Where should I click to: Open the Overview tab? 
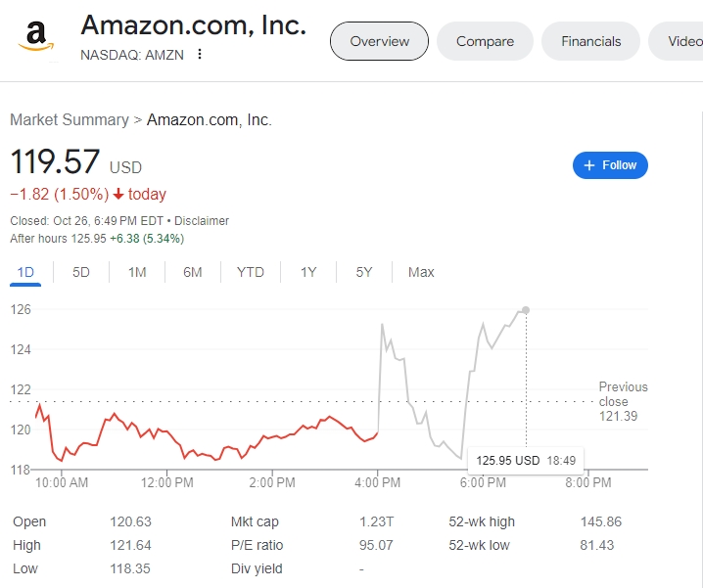[380, 41]
